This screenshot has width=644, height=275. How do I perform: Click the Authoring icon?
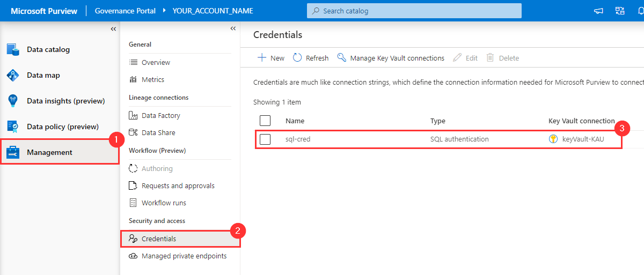point(133,168)
